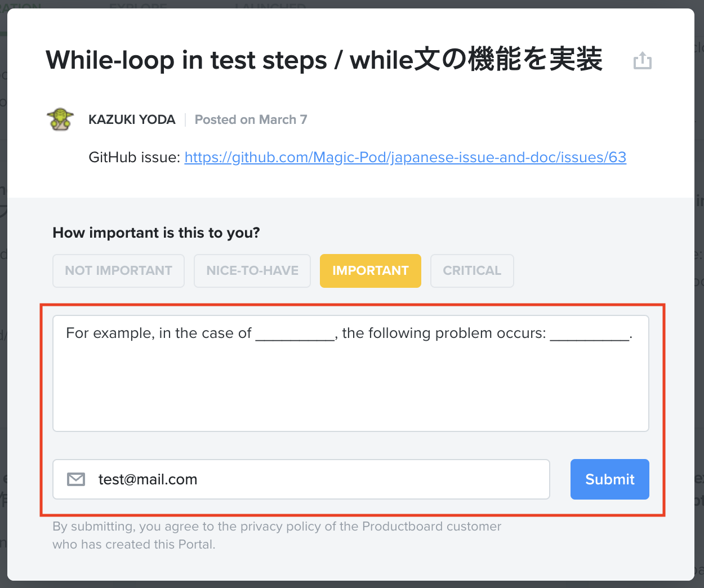The width and height of the screenshot is (704, 588).
Task: Click the 'Posted on March 7' text
Action: (251, 119)
